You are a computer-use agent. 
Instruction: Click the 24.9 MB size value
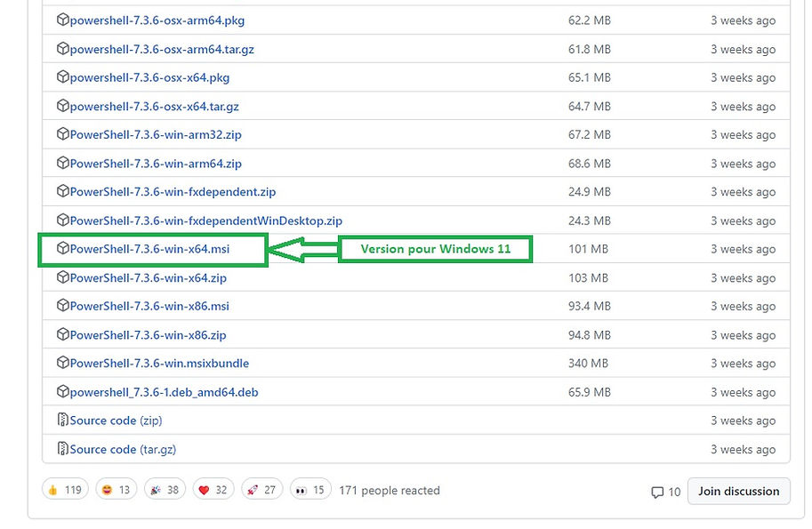point(590,192)
